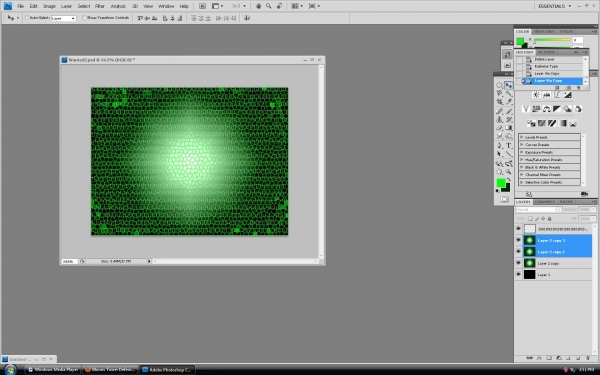Select the Gradient tool in the toolbox

(509, 128)
